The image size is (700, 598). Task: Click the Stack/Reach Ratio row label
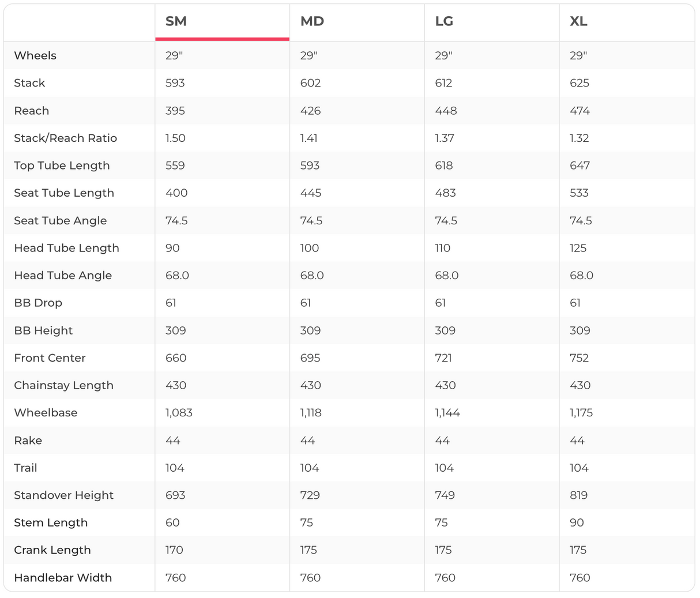(x=65, y=138)
